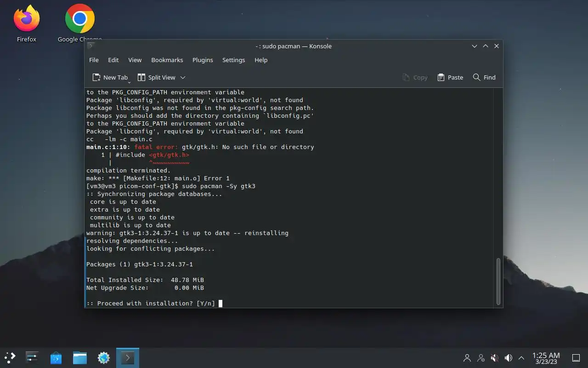Click the 'sudo pacman -Sy gtk3' command text
The height and width of the screenshot is (368, 588).
[219, 186]
